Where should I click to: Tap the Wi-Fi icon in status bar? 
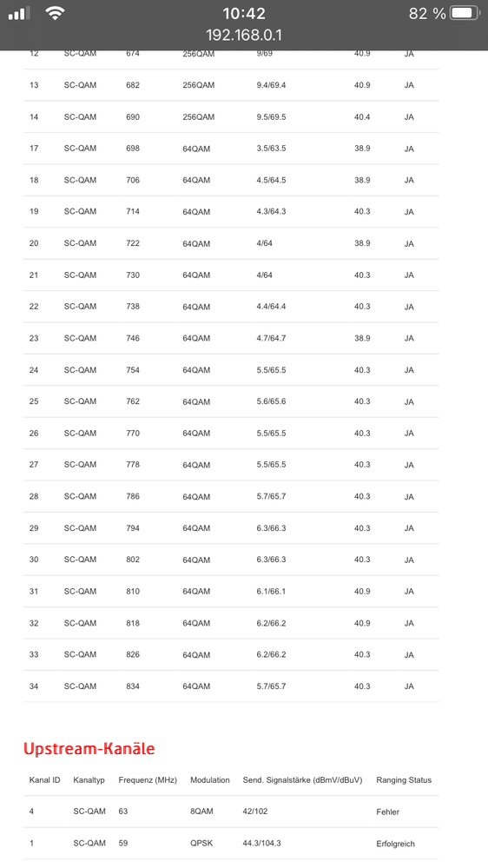coord(54,13)
